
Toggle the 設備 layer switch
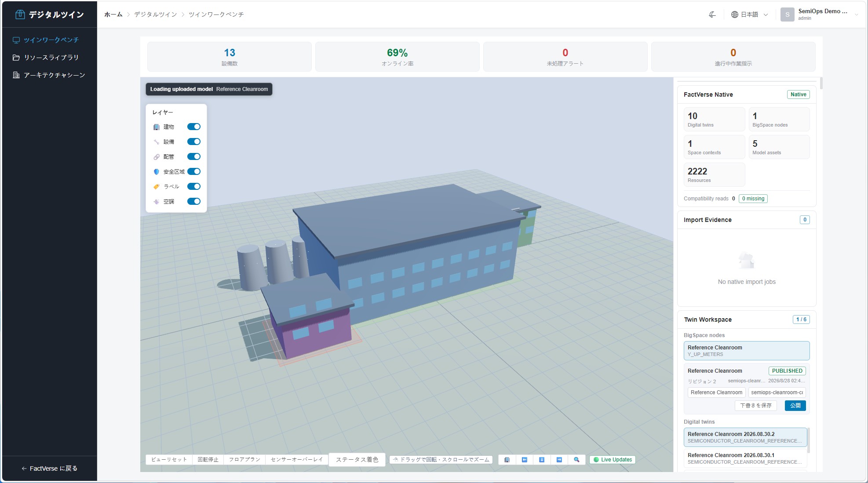[x=194, y=142]
